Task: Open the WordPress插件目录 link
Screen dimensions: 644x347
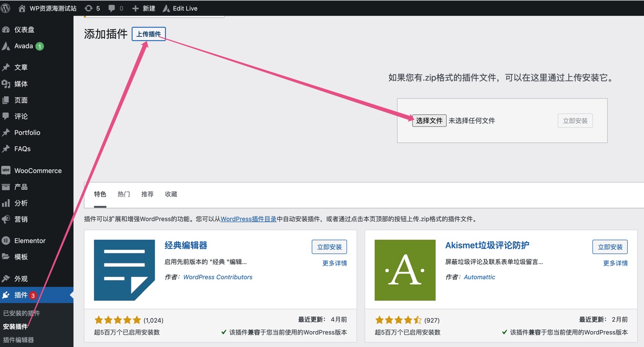Action: pyautogui.click(x=248, y=219)
